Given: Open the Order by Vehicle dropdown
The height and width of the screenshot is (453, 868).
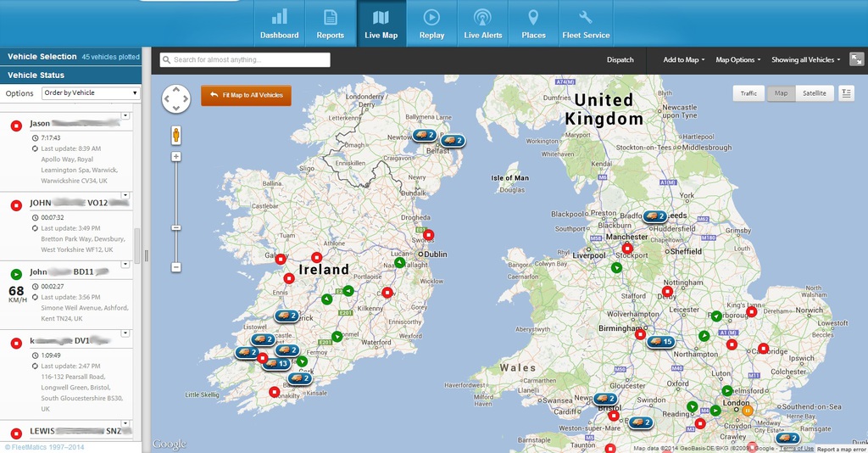Looking at the screenshot, I should [x=90, y=93].
